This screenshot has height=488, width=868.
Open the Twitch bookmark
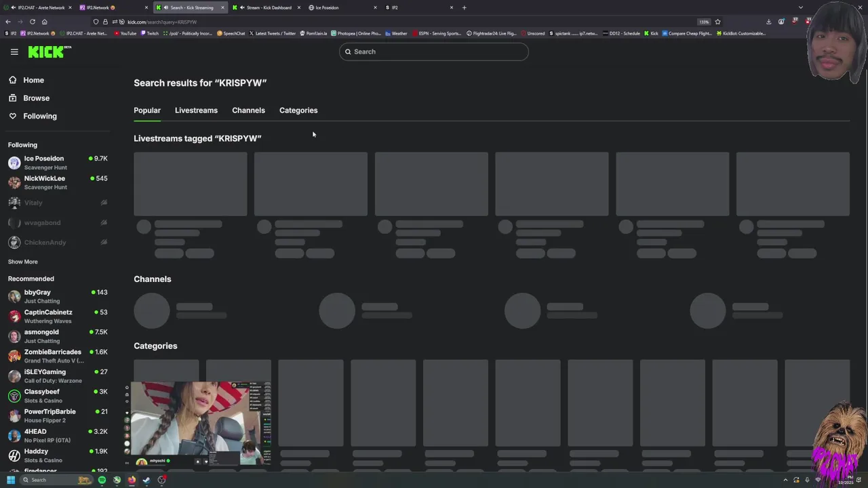click(150, 33)
